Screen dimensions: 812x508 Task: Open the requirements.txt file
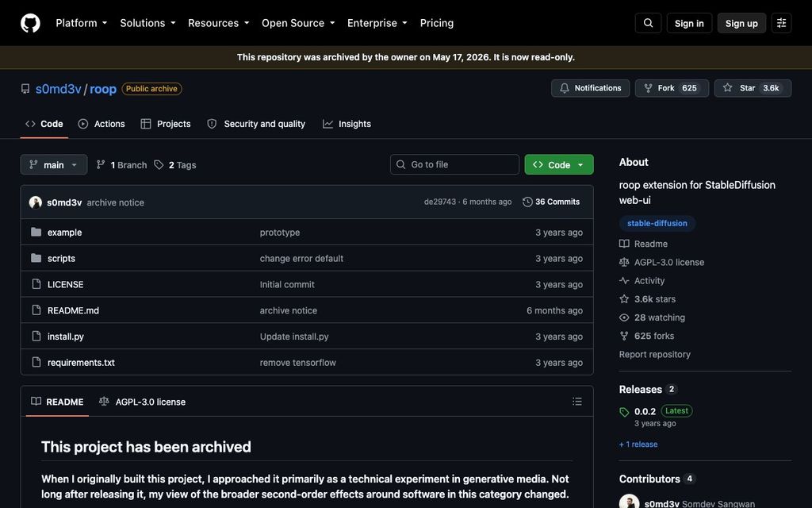point(81,362)
